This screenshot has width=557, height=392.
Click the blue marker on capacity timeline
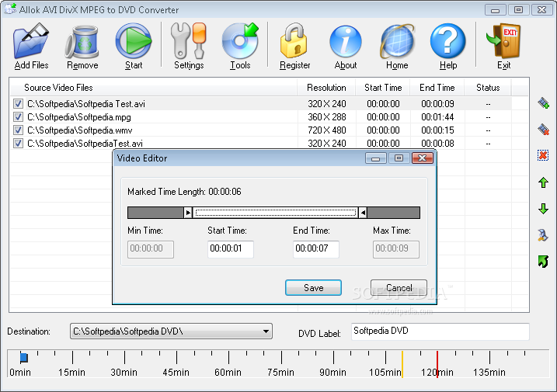(24, 358)
